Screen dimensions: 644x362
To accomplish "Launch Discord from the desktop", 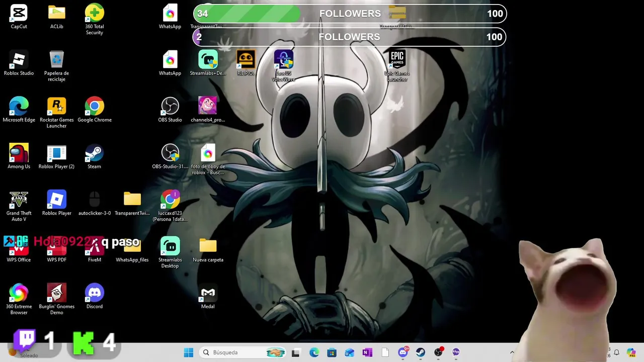I will click(94, 297).
